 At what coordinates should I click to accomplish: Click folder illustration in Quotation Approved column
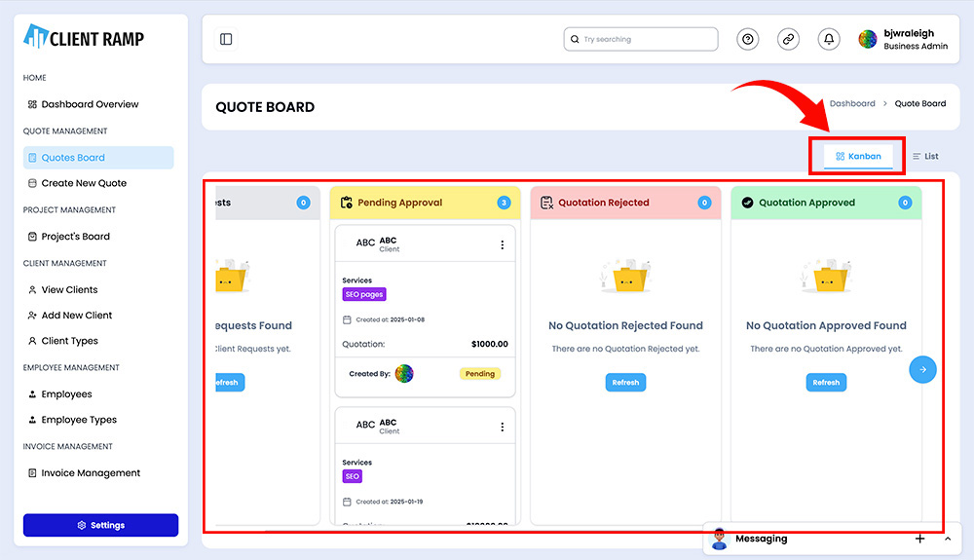826,277
